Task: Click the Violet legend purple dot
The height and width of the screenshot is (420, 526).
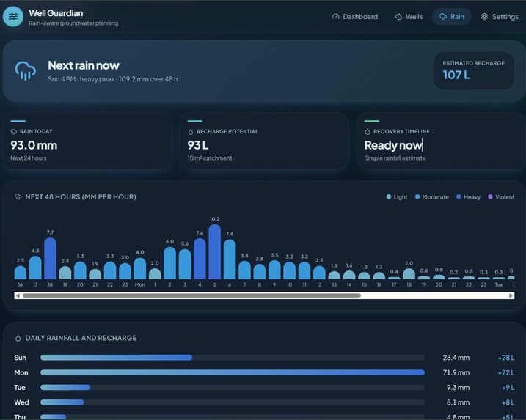Action: [x=490, y=196]
